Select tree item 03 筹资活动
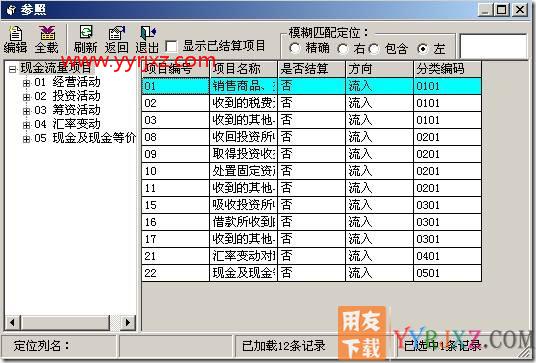The image size is (536, 363). 67,110
